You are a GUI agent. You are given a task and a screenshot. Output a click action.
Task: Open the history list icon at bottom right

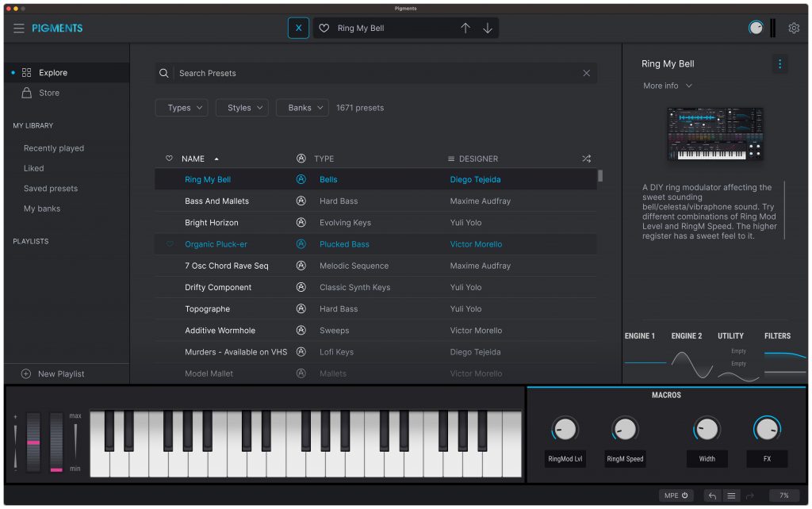pyautogui.click(x=730, y=495)
